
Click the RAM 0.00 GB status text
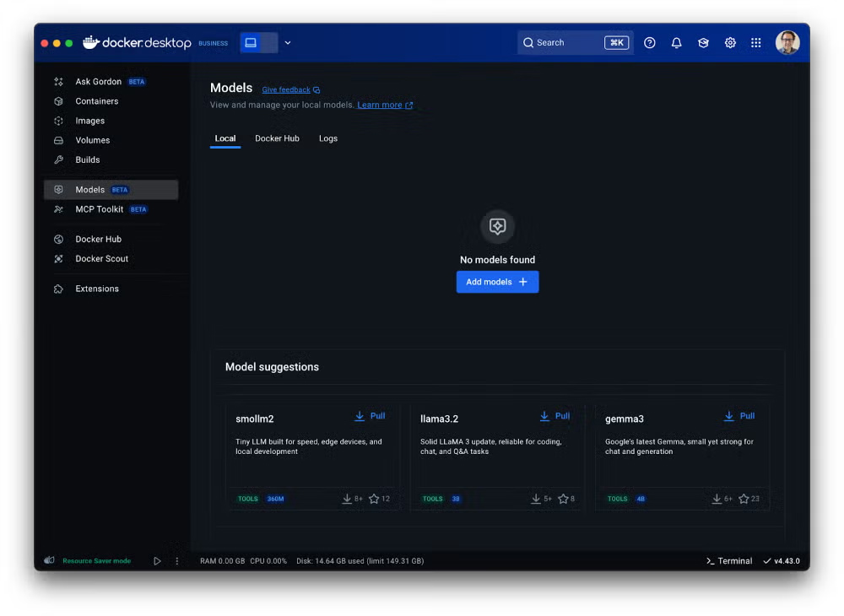click(222, 560)
